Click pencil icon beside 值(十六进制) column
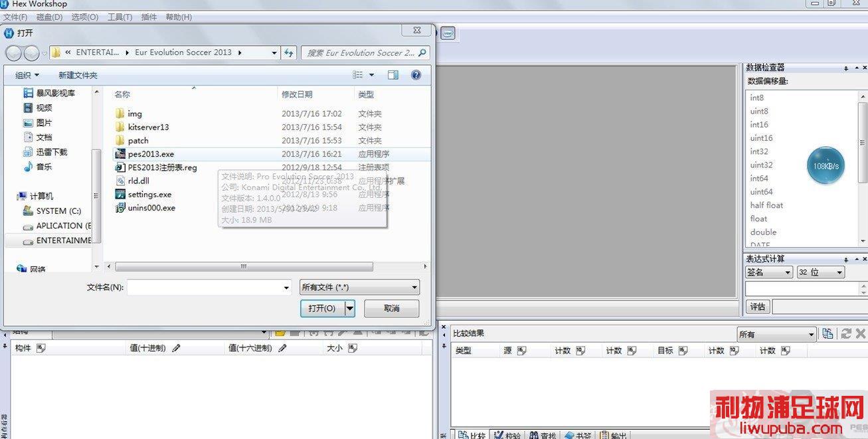868x439 pixels. pos(282,348)
